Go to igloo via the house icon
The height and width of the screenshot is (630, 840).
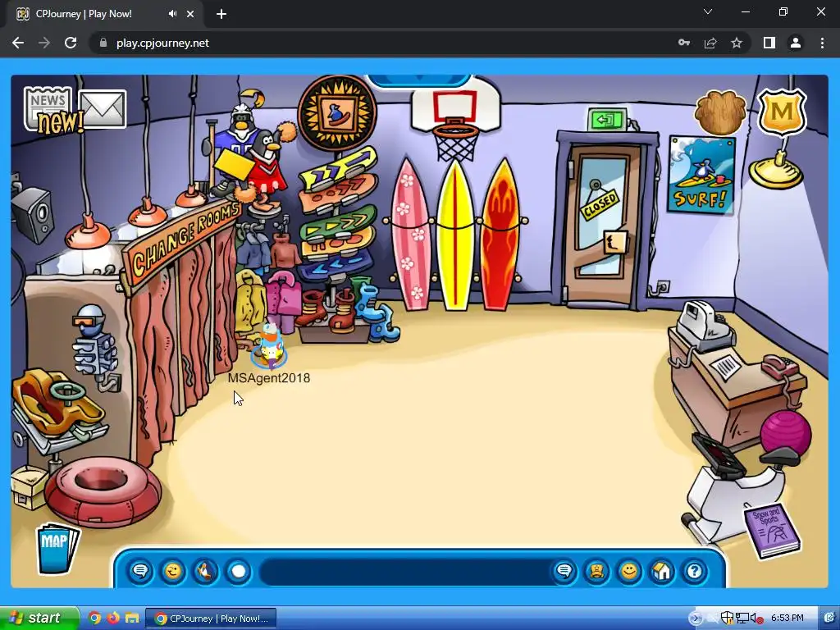[662, 571]
